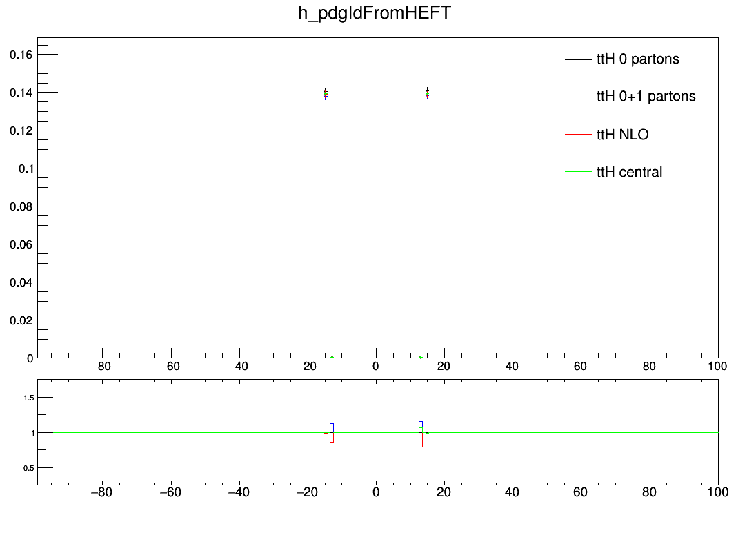Click the 20 x-axis label of the ratio panel
Image resolution: width=756 pixels, height=533 pixels.
(444, 492)
